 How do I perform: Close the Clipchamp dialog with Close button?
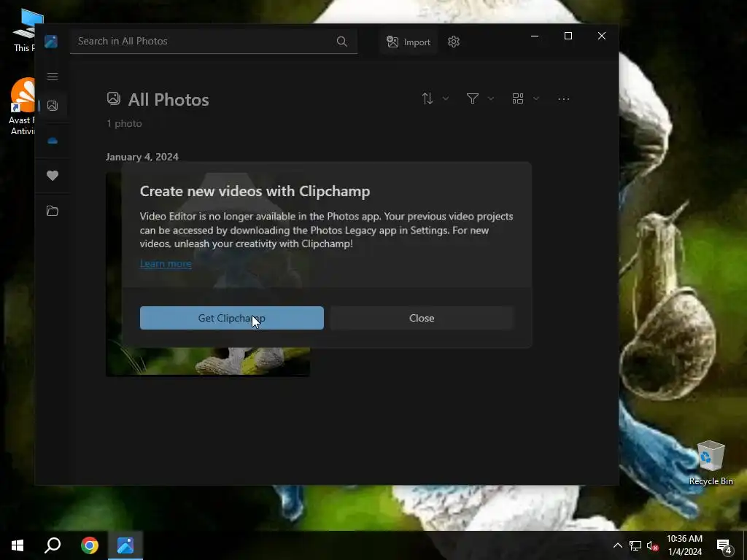[x=422, y=318]
